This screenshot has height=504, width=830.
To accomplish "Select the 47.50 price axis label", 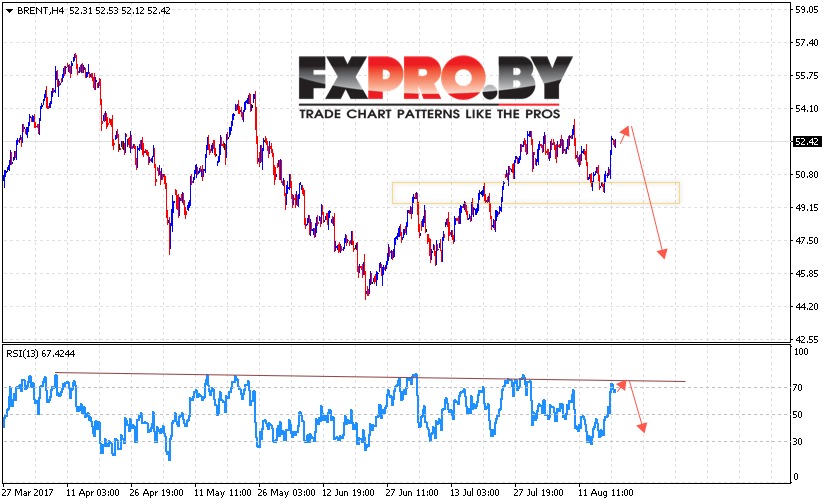I will (x=807, y=240).
